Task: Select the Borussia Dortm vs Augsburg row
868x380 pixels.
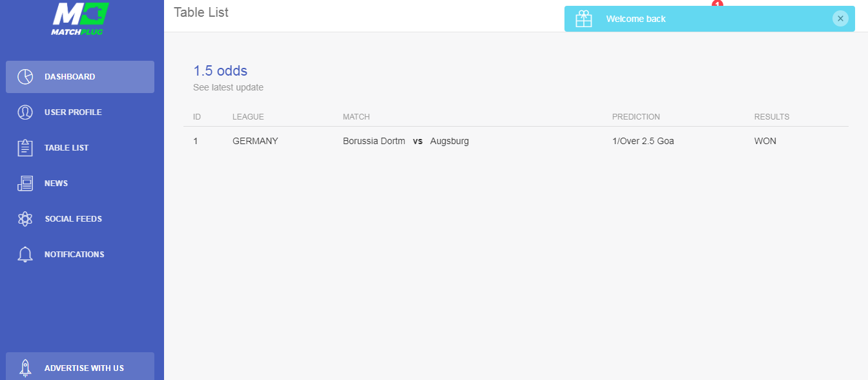Action: pyautogui.click(x=516, y=141)
